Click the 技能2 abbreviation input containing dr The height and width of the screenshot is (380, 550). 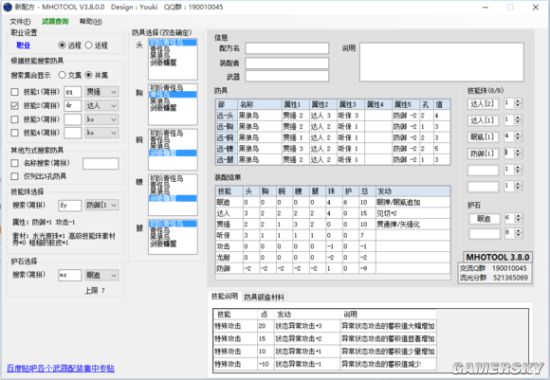[x=73, y=106]
